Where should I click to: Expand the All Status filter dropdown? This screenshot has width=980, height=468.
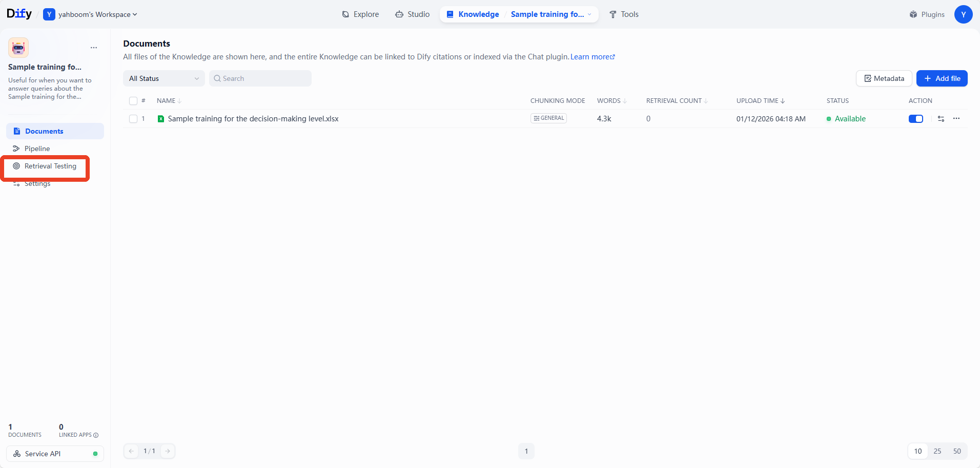(x=164, y=78)
